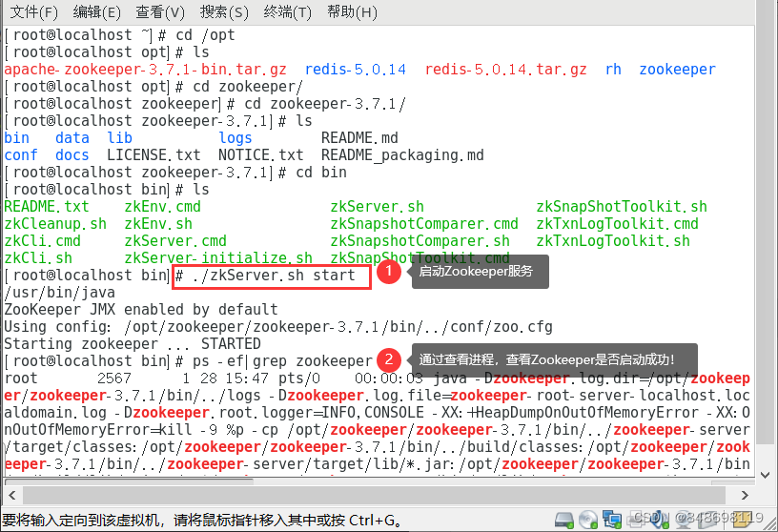
Task: Click the 'Starting zookeeper ... STARTED' line
Action: click(x=133, y=344)
